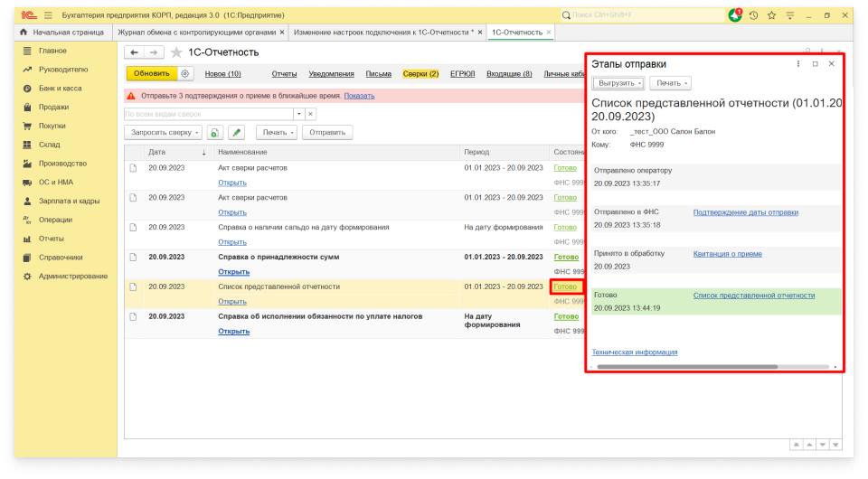Switch to Начальная страница tab
868x479 pixels.
pos(63,33)
